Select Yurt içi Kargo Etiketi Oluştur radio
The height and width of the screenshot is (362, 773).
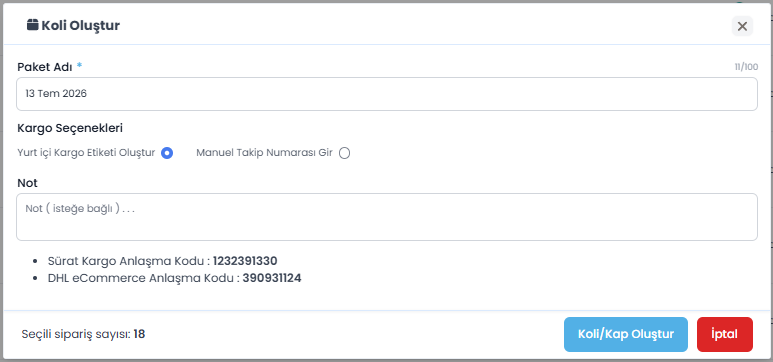[167, 153]
